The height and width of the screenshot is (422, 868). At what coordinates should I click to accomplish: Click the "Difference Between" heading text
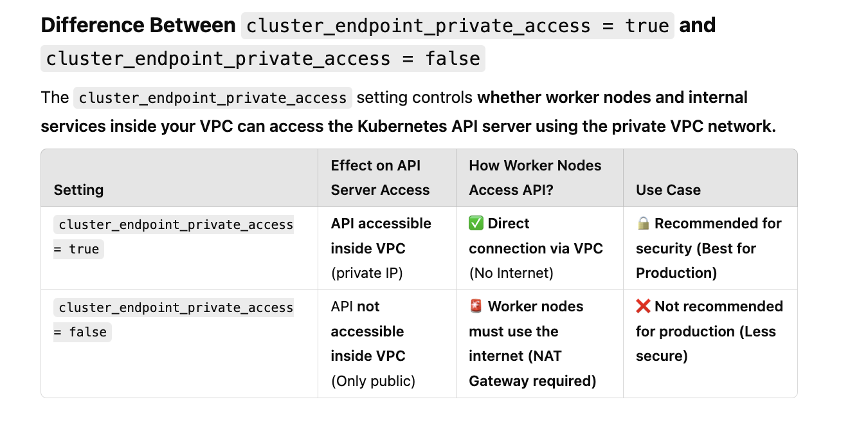coord(138,26)
